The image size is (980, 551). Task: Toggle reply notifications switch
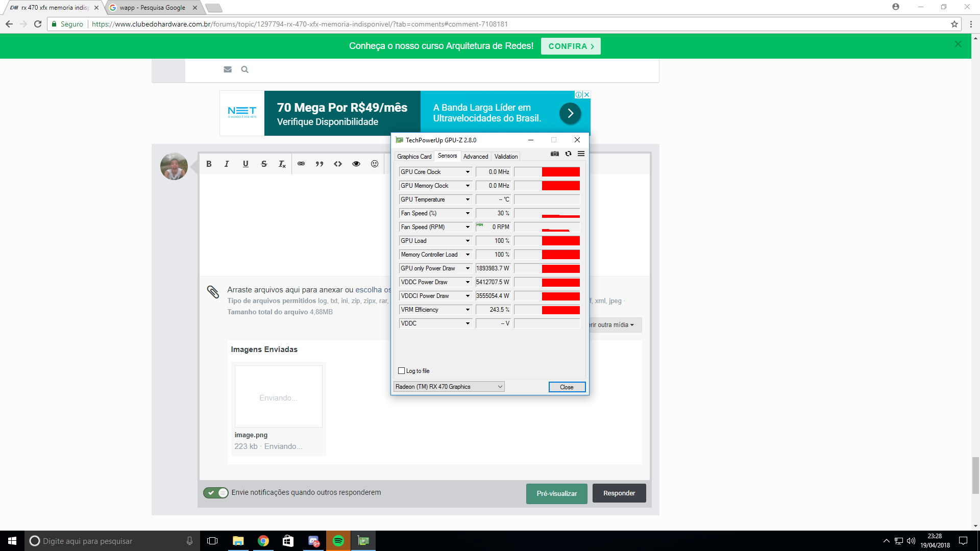click(x=216, y=493)
